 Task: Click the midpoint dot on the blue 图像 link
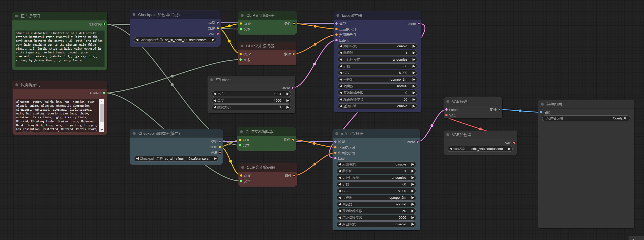coord(520,111)
